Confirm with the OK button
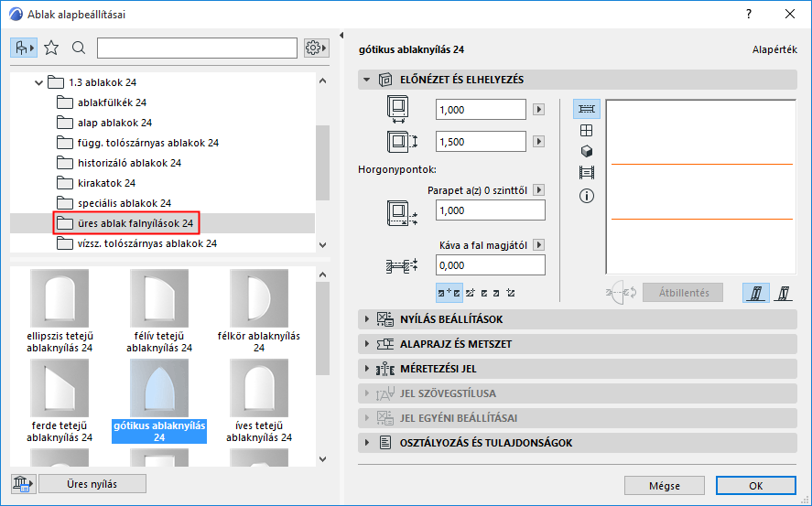 pyautogui.click(x=756, y=486)
